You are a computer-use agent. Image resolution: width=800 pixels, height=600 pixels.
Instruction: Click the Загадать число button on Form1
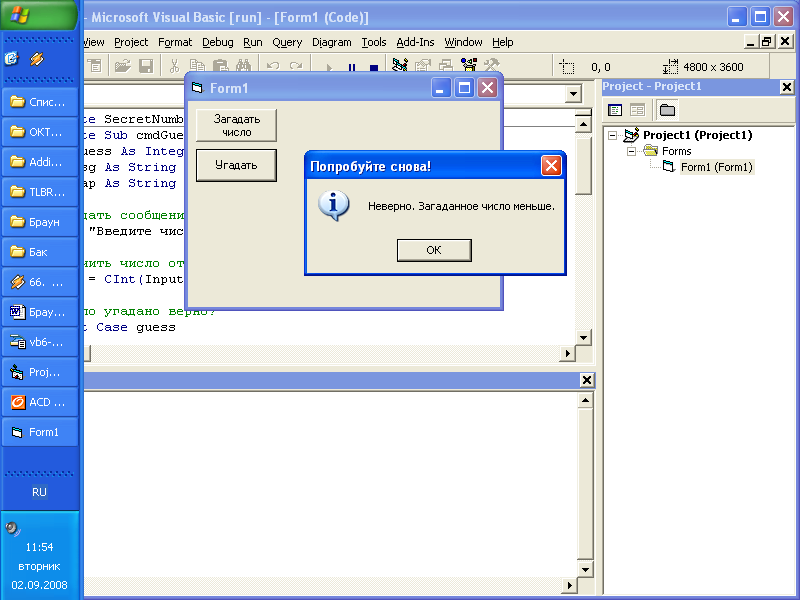pos(236,125)
